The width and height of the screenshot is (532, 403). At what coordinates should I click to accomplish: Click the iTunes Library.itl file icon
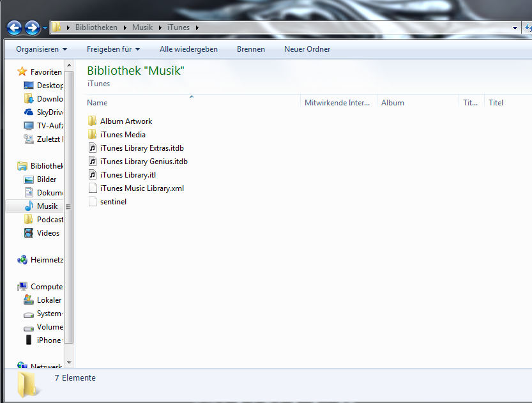(x=92, y=175)
